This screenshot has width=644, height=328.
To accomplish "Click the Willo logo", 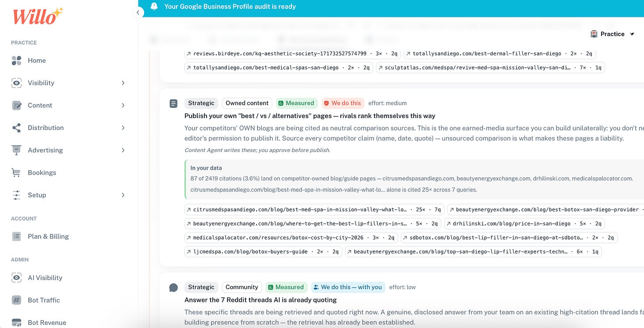I will click(38, 16).
